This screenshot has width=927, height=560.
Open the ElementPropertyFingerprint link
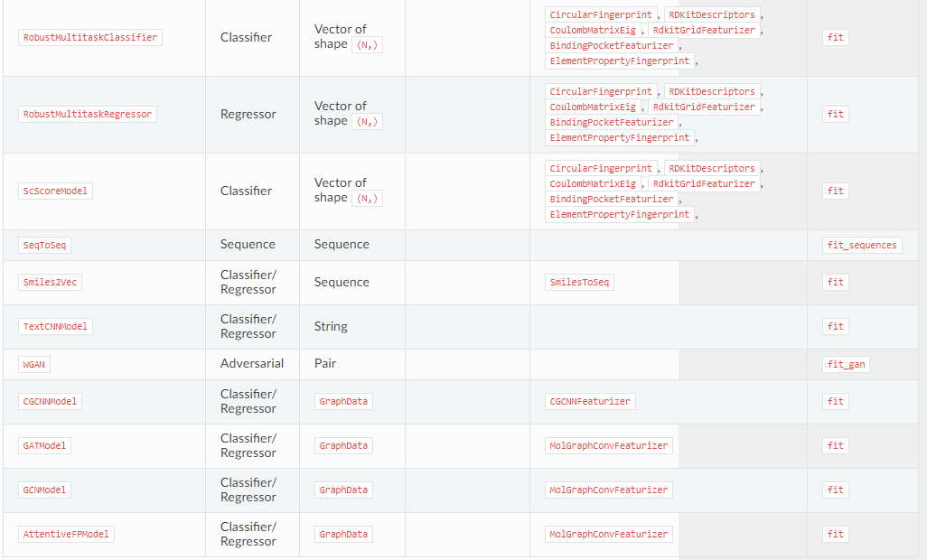tap(620, 61)
